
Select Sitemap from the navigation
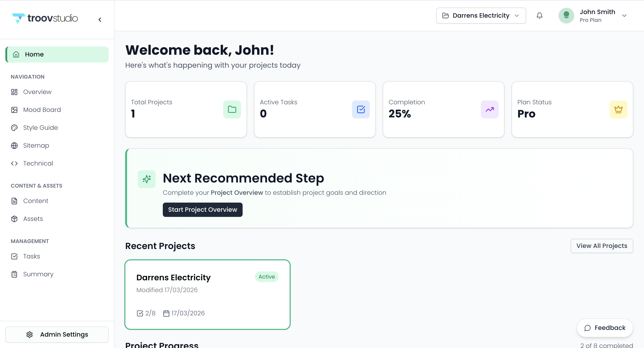pos(36,146)
